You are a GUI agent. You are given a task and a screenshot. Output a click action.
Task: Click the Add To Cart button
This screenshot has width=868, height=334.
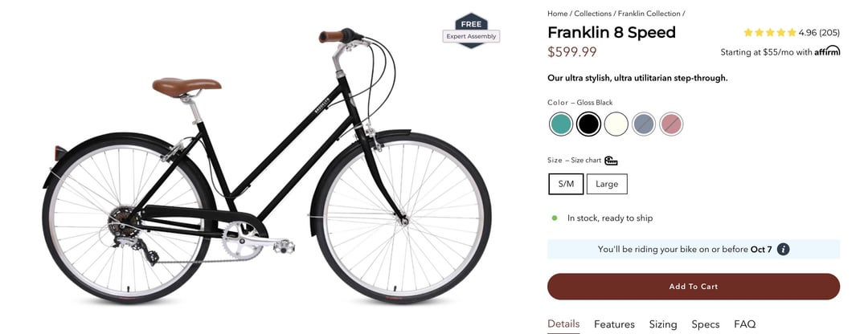(694, 287)
